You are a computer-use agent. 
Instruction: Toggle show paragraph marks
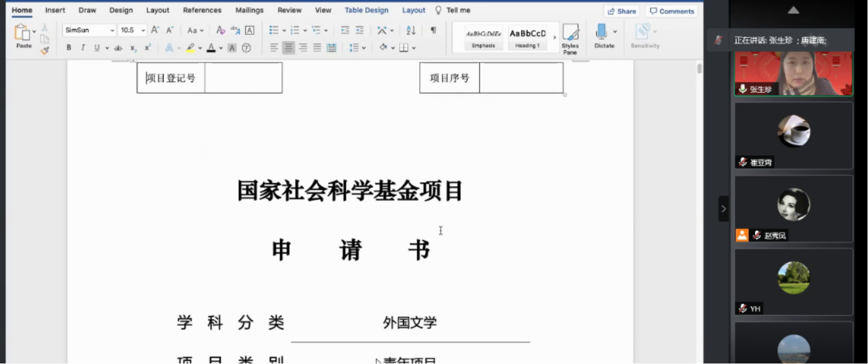pyautogui.click(x=433, y=30)
